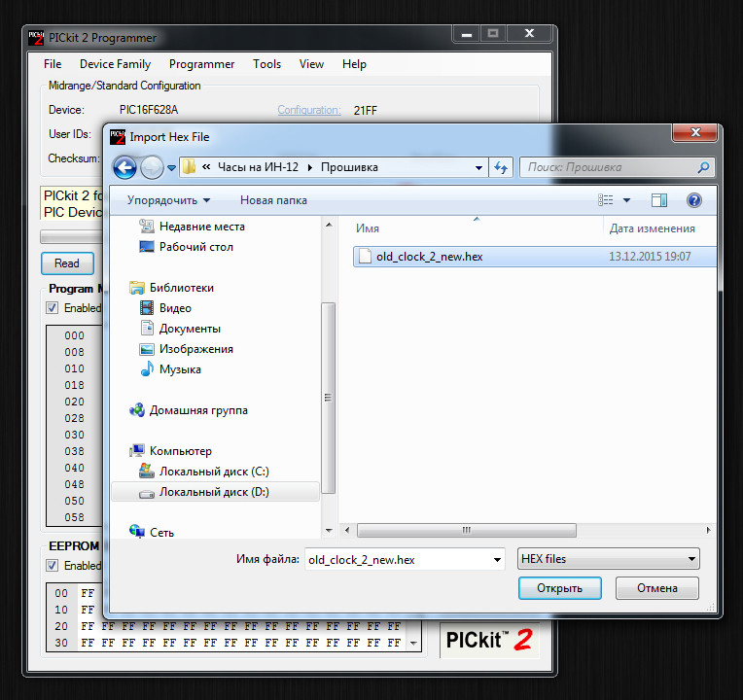Select the file old_clock_2_new.hex
This screenshot has height=700, width=743.
pyautogui.click(x=535, y=257)
